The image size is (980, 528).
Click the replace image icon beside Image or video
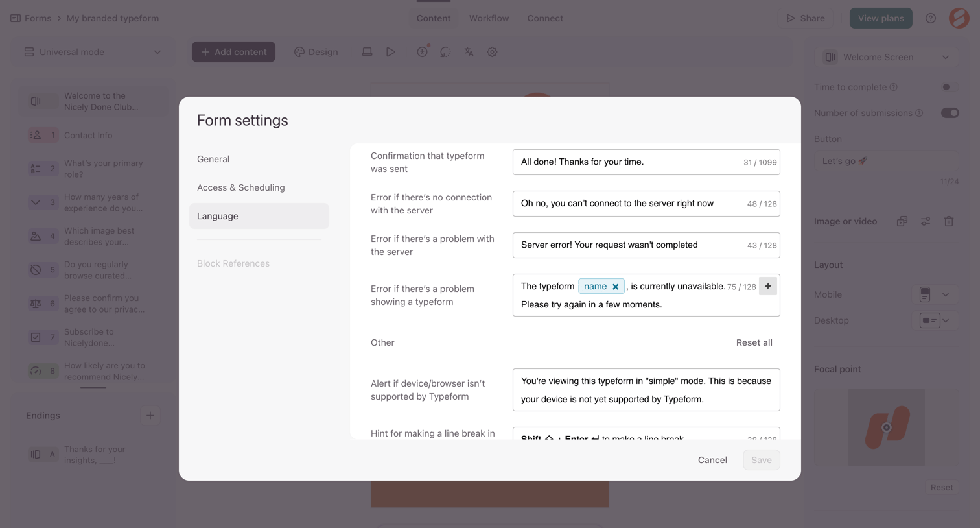click(902, 221)
